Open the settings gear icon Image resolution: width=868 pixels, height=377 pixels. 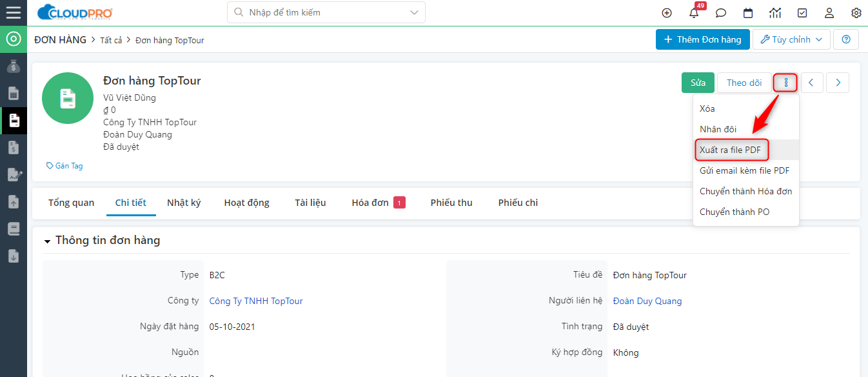(856, 13)
